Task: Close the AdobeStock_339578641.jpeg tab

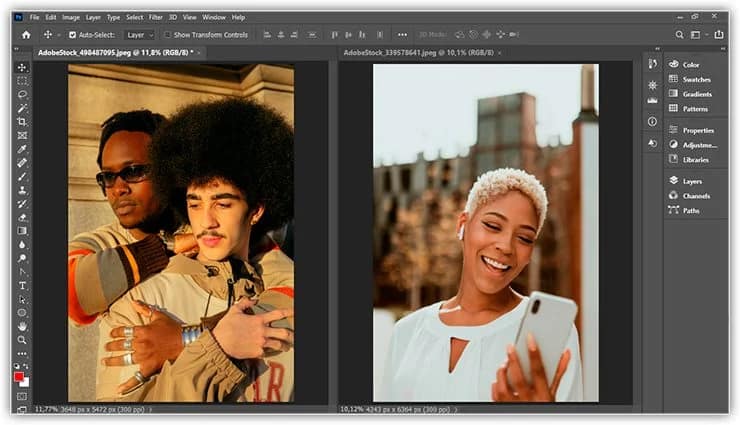Action: (500, 53)
